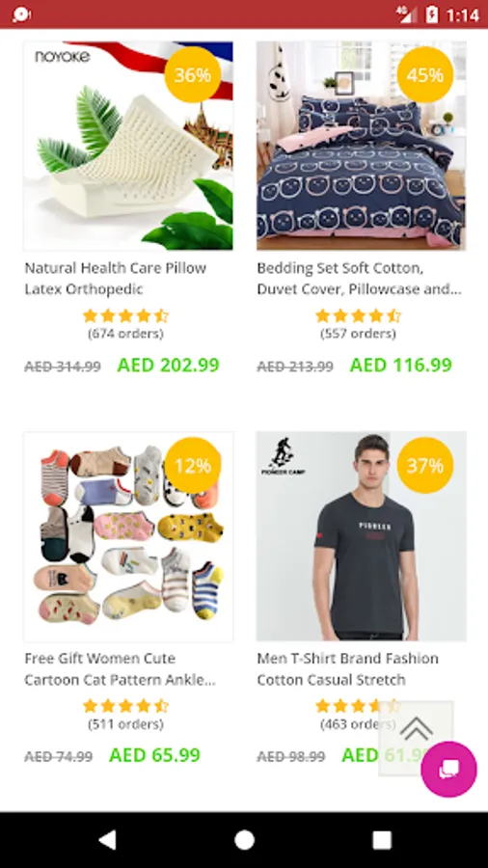The height and width of the screenshot is (868, 488).
Task: Tap the pink chat support button
Action: tap(448, 770)
